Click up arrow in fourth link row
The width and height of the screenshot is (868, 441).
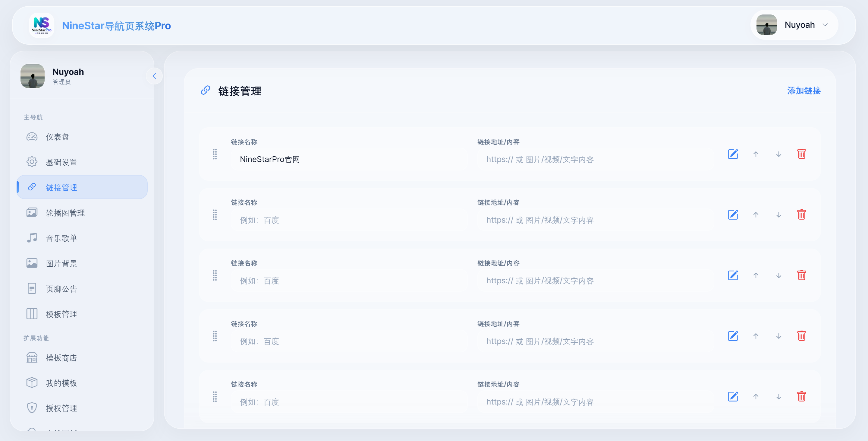pos(756,336)
